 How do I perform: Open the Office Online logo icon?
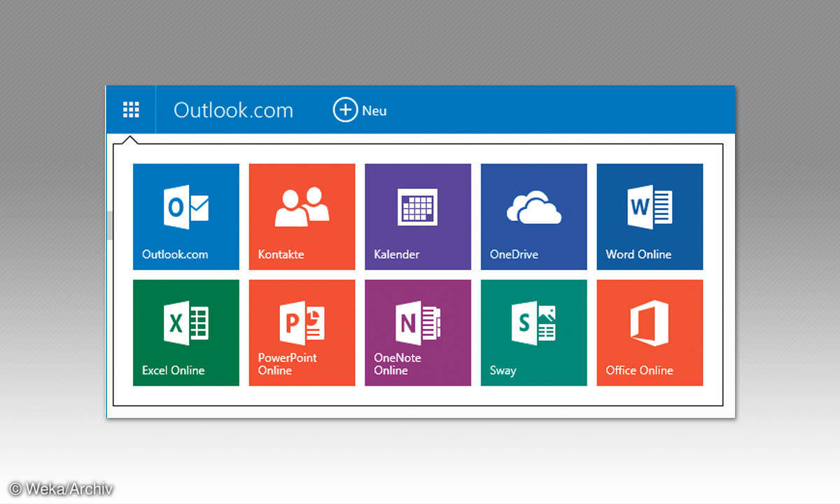point(649,323)
